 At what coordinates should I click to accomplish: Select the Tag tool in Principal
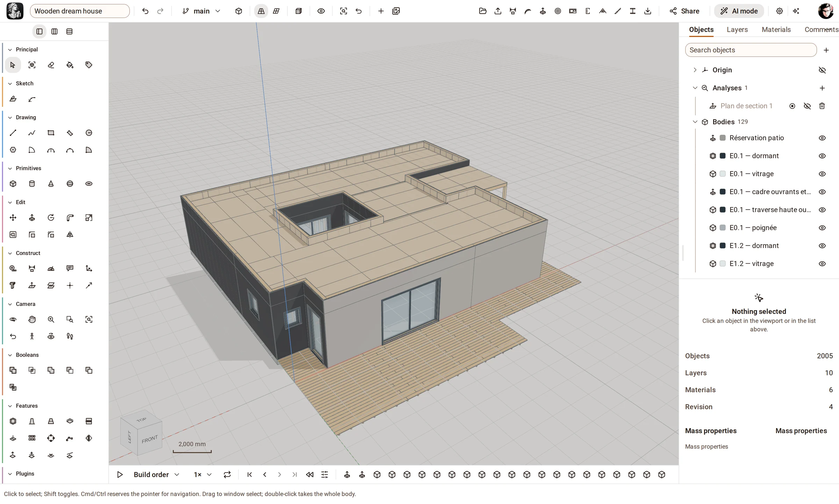(89, 65)
